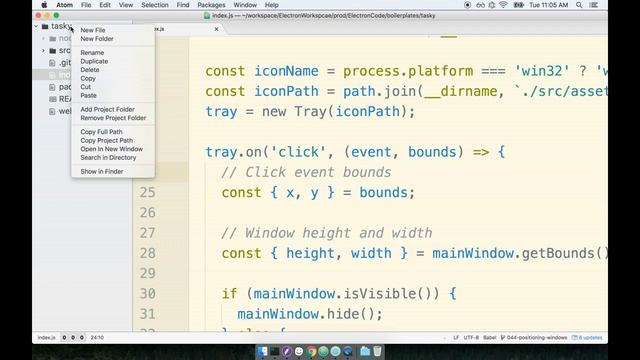The image size is (640, 360).
Task: Open the Packages menu
Action: click(x=211, y=5)
